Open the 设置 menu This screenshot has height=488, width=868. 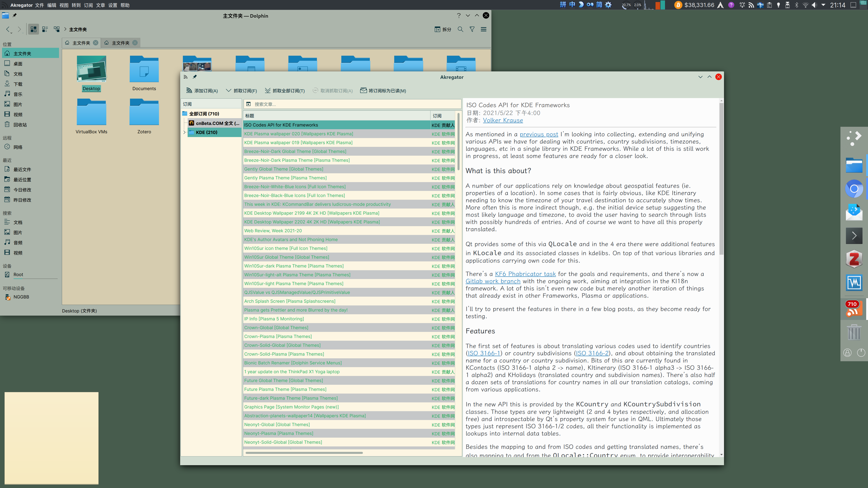(x=113, y=5)
